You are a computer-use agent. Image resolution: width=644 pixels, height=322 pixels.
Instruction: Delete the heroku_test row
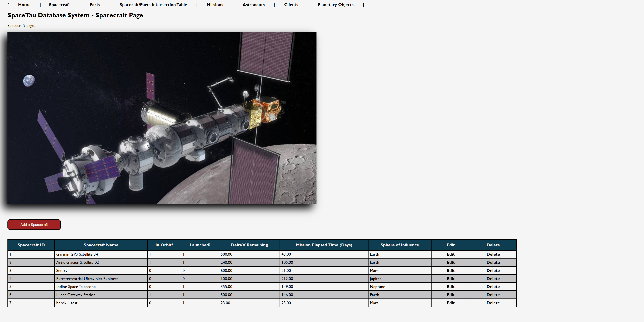(493, 303)
